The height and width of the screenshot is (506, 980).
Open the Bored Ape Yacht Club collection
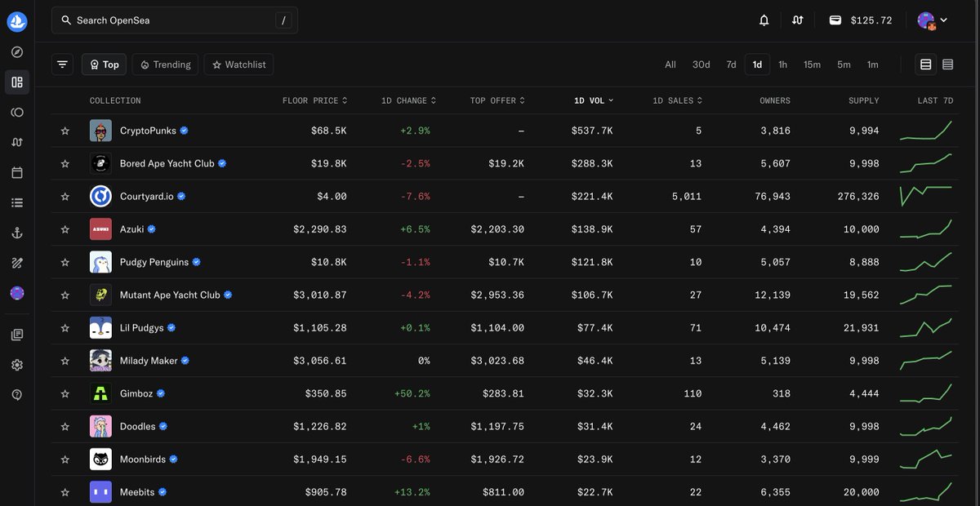click(x=167, y=163)
